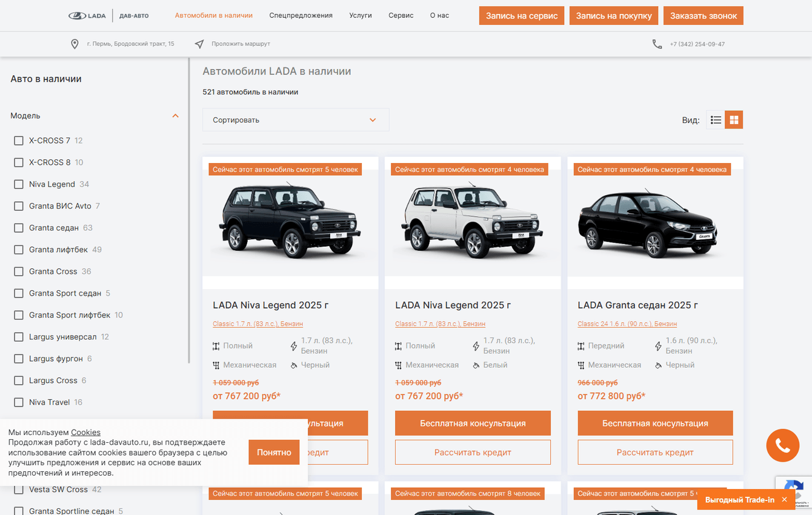Click the Заказать звонок button
The image size is (812, 515).
(704, 16)
